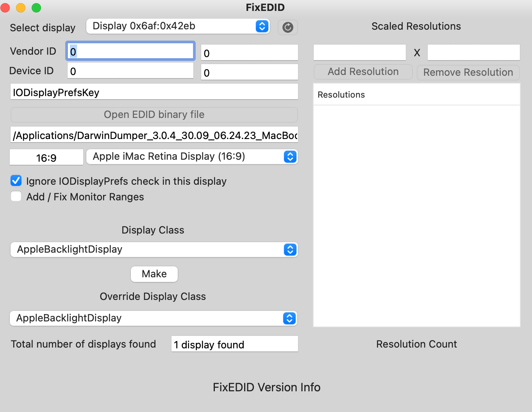
Task: Click the first Device ID field
Action: point(130,71)
